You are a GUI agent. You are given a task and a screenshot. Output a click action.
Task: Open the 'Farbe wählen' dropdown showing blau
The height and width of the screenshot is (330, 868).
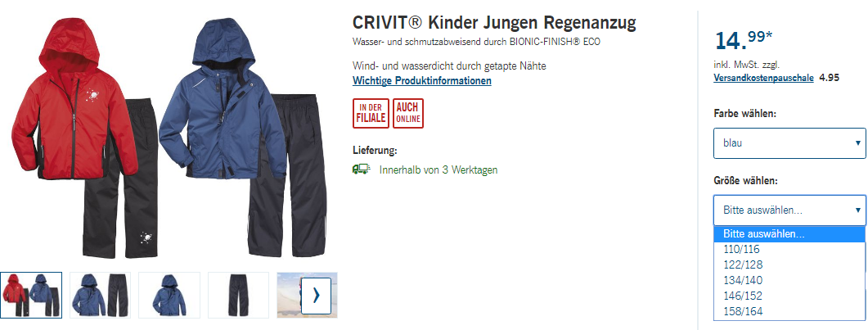[789, 143]
